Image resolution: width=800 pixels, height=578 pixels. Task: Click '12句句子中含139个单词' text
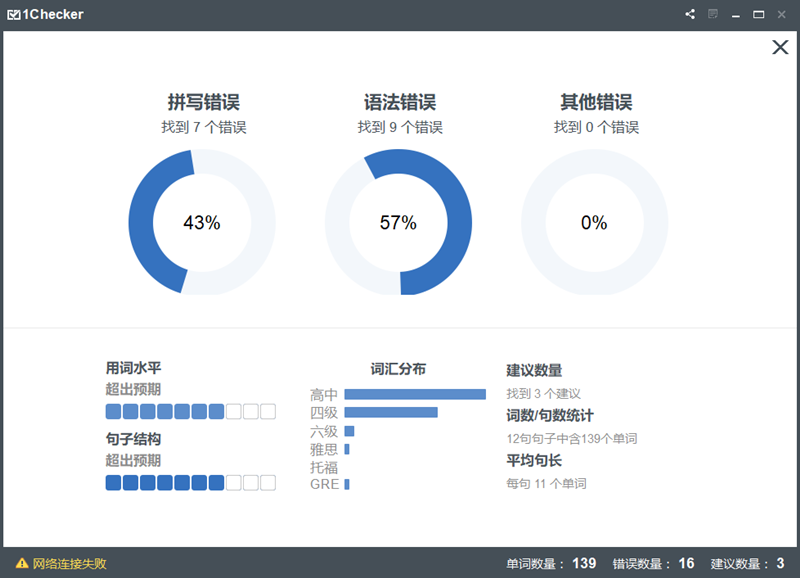tap(571, 438)
